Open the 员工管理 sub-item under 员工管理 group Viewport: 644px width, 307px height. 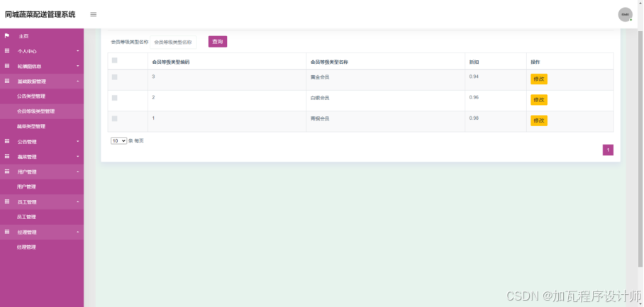click(x=26, y=217)
